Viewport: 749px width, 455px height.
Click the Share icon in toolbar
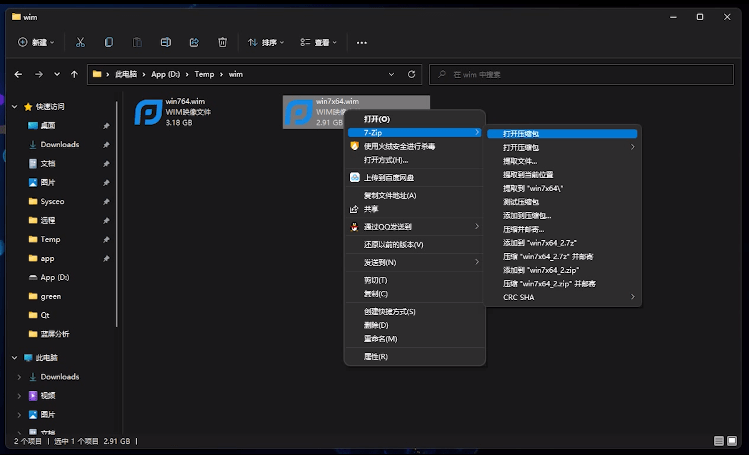point(194,42)
